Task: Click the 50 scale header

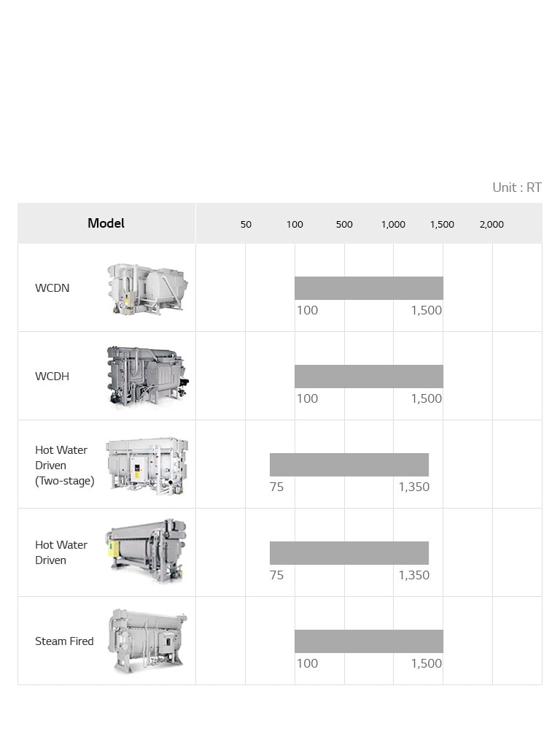Action: pos(246,224)
